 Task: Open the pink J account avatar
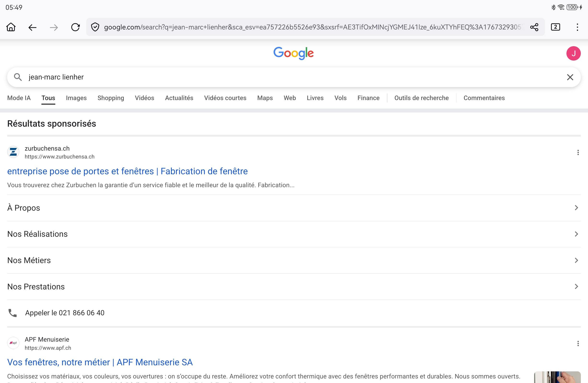pos(573,53)
